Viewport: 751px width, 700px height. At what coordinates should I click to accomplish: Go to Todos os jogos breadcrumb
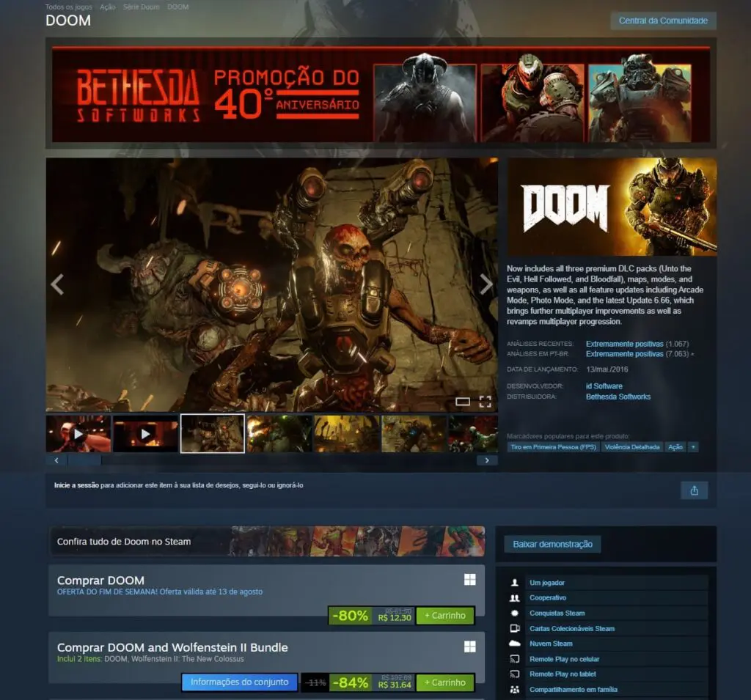coord(68,7)
